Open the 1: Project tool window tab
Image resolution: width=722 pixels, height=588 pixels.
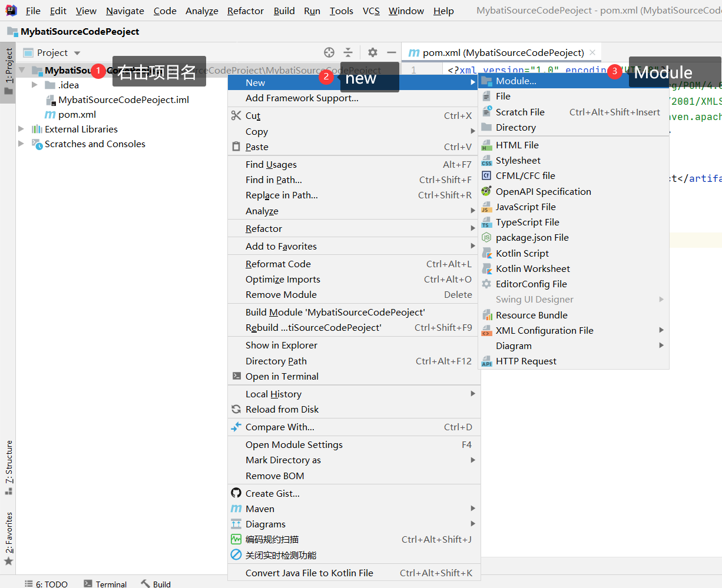point(8,71)
